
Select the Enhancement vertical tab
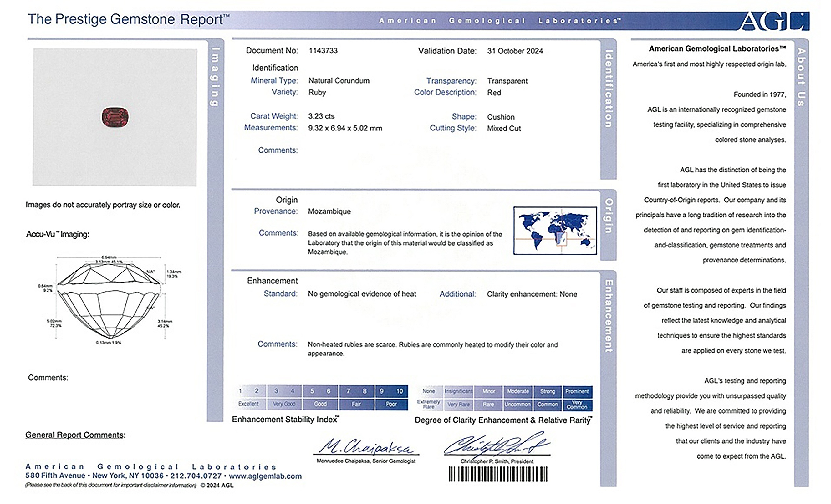tap(609, 316)
